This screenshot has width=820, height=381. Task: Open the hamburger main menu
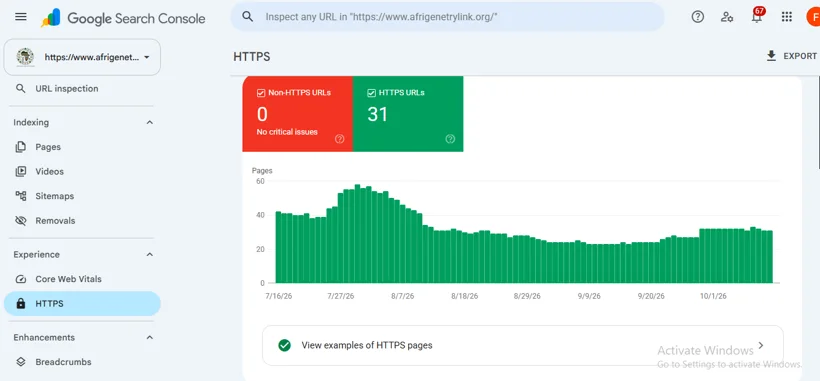(21, 17)
